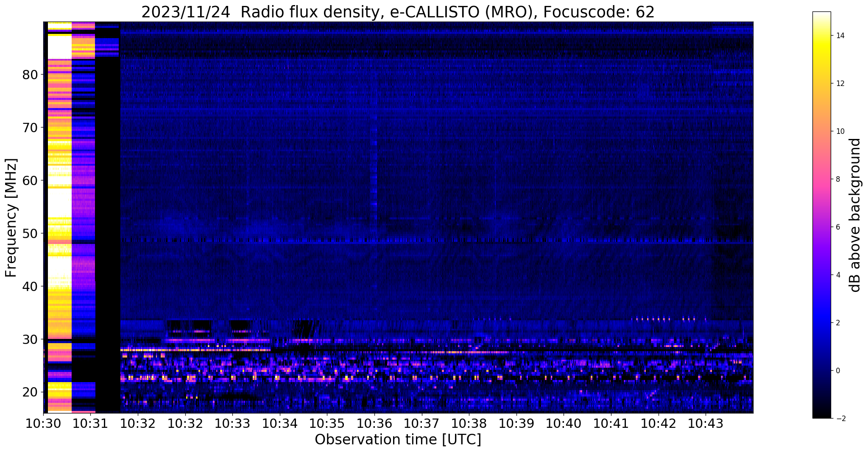
Task: Click time tick label 10:42
Action: click(x=659, y=423)
